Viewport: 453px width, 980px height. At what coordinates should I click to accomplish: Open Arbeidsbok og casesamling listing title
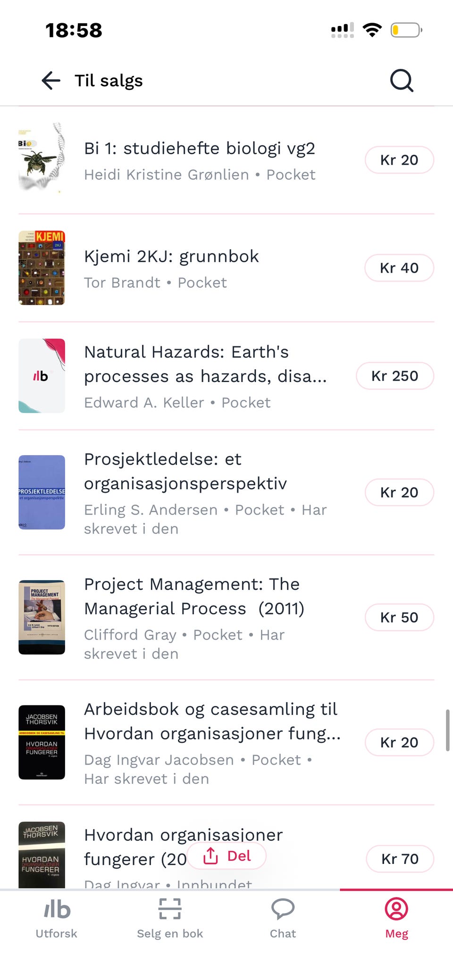click(212, 722)
